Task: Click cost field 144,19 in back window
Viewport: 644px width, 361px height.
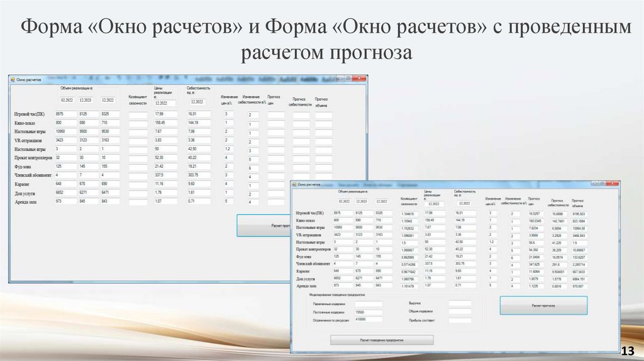Action: (199, 123)
